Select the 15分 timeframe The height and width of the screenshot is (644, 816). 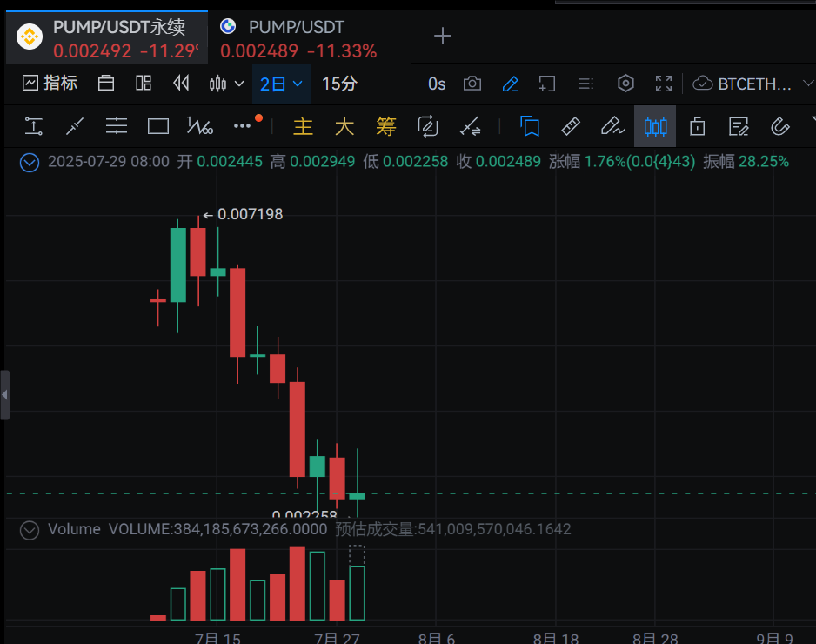339,84
